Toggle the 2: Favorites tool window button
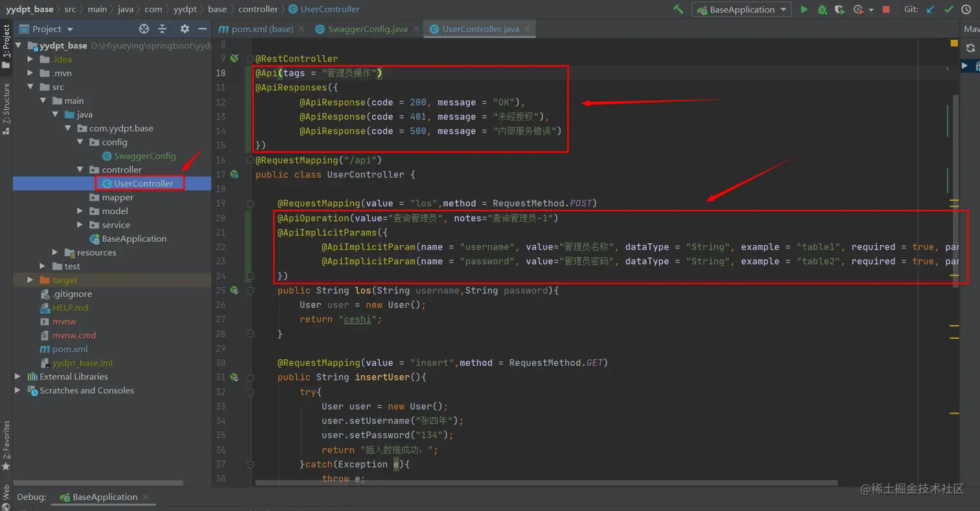980x511 pixels. (6, 446)
